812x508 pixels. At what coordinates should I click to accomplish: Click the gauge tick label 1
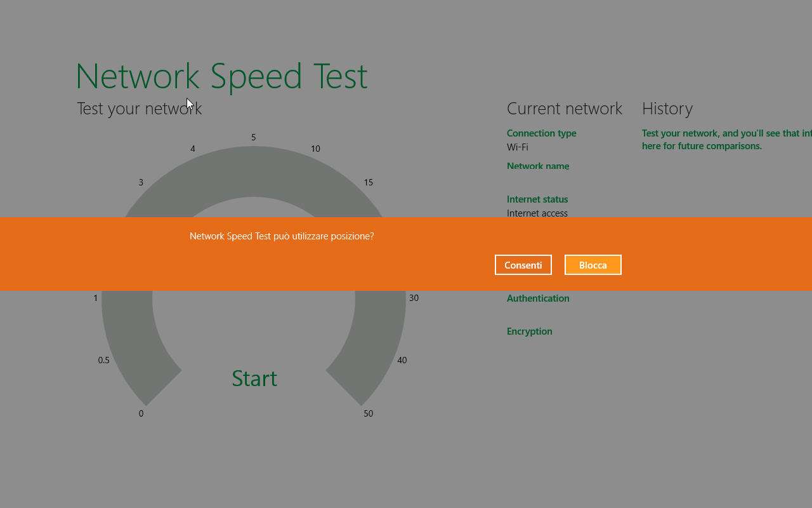pyautogui.click(x=96, y=298)
